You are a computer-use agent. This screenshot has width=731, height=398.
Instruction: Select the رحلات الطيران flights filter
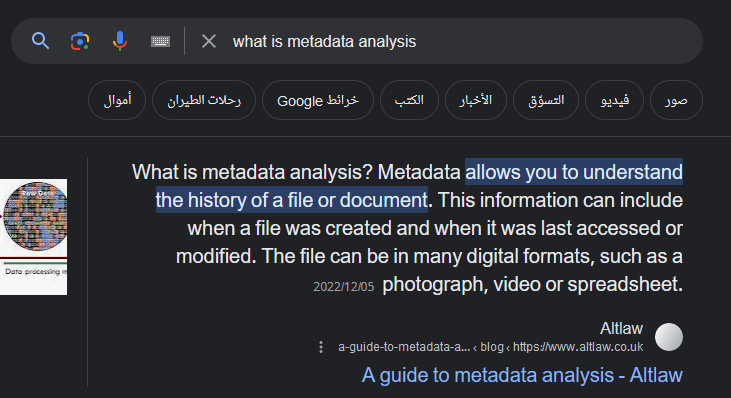click(x=204, y=100)
